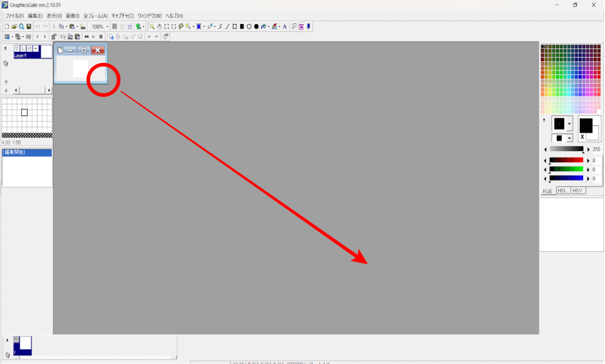This screenshot has width=605, height=364.
Task: Toggle Layer1 alpha 'α' button
Action: click(29, 48)
